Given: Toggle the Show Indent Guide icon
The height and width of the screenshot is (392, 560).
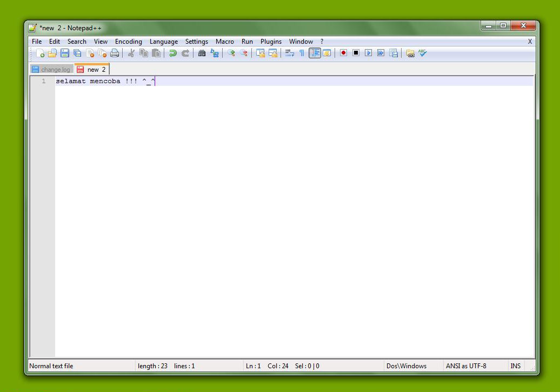Looking at the screenshot, I should click(x=315, y=53).
